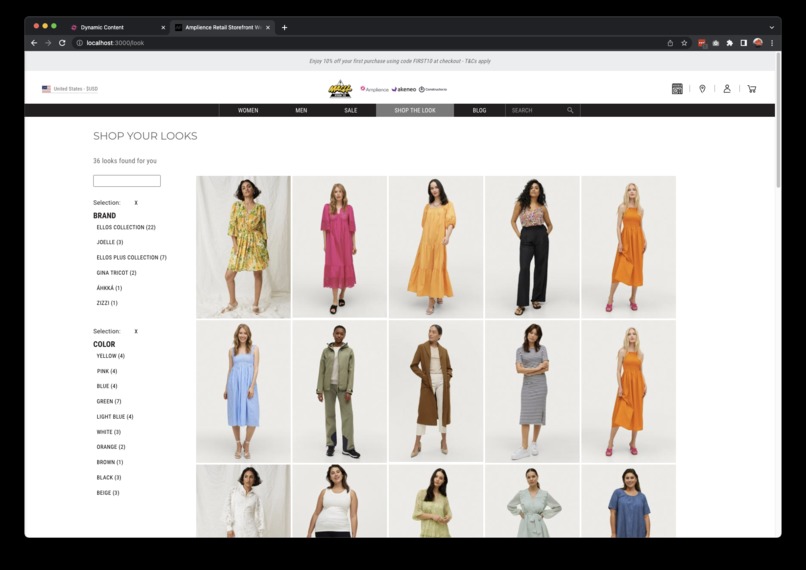Click the Amplience logo in the header
806x570 pixels.
click(x=374, y=89)
